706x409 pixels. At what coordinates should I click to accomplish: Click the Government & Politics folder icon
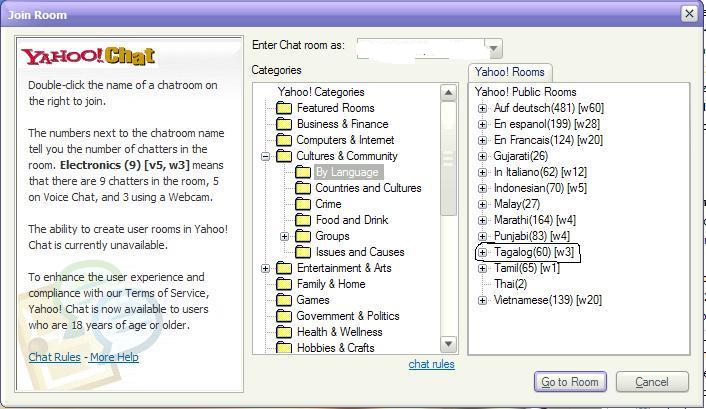(284, 316)
